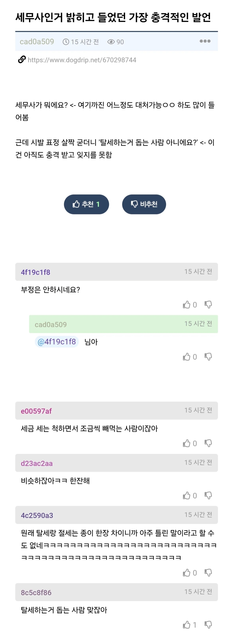233x644 pixels.
Task: Click commenter username 8c5c8f86
Action: pos(36,592)
